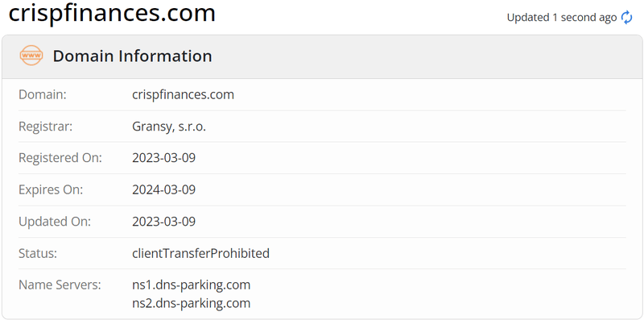The image size is (644, 320).
Task: Click the 'Name Servers:' field label
Action: click(60, 285)
